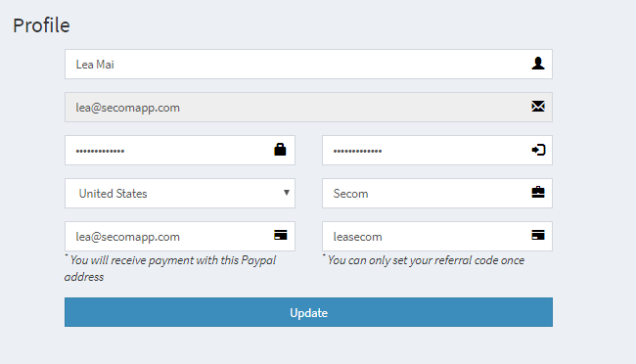Click the briefcase icon in company field
The image size is (636, 364).
538,192
